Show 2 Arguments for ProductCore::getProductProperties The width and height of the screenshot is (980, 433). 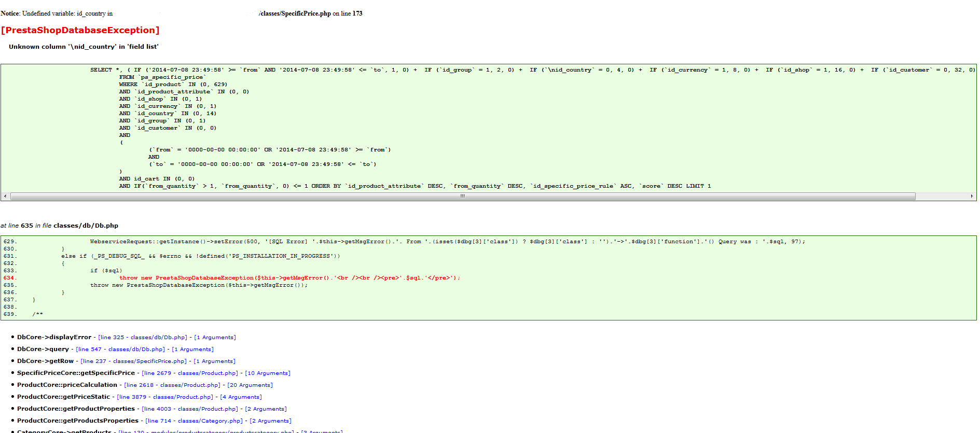[266, 409]
